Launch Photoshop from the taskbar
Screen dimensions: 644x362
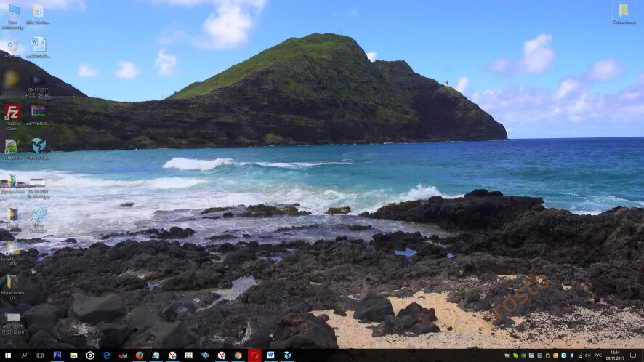pyautogui.click(x=57, y=355)
